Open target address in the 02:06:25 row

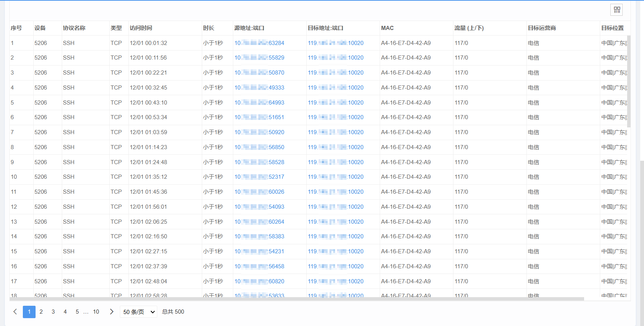(335, 222)
